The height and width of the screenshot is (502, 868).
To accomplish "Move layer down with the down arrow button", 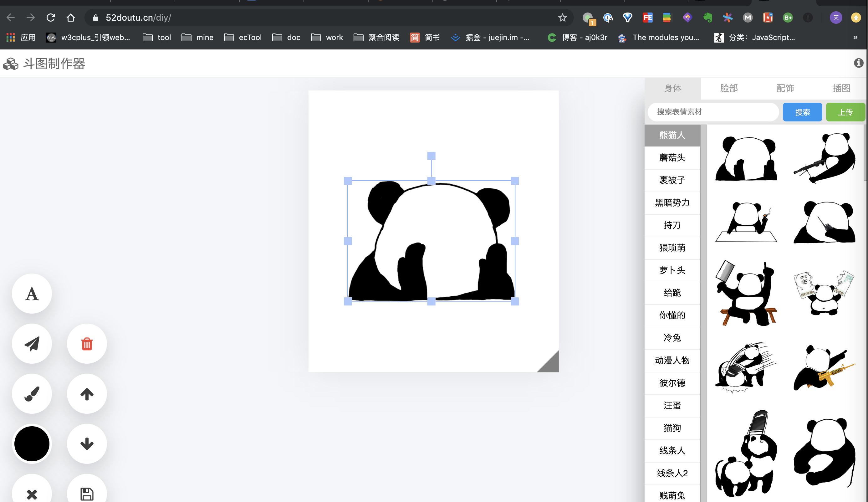I will tap(87, 443).
